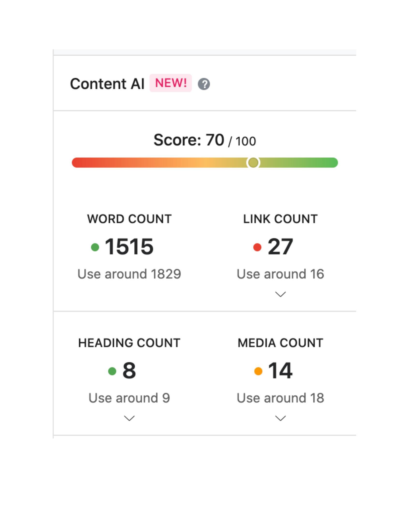Click the Content AI panel title
411x532 pixels.
pos(107,84)
